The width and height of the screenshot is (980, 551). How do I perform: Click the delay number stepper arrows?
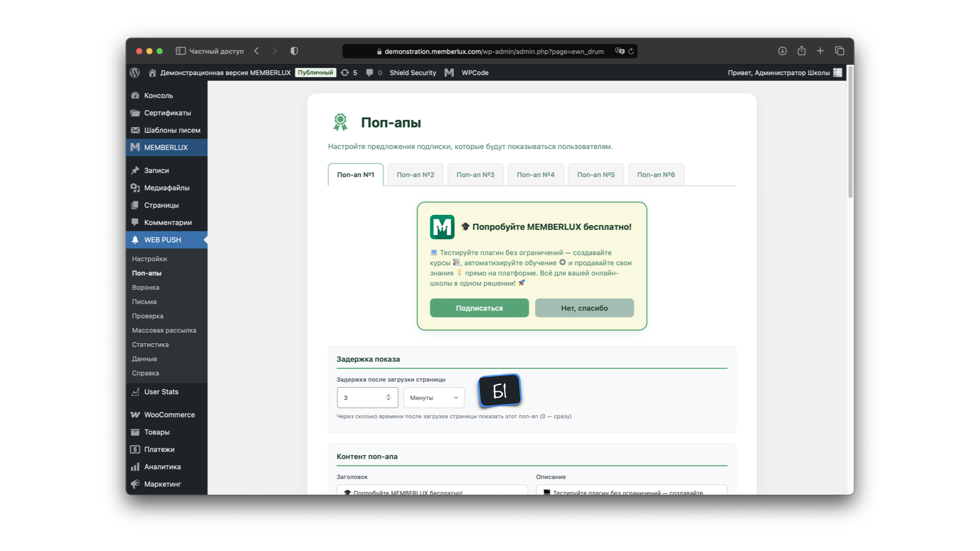[x=388, y=397]
